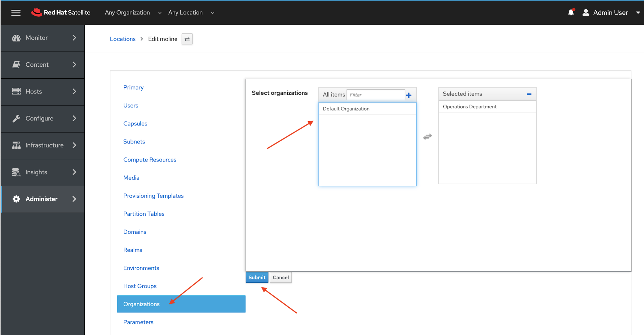Open the hamburger navigation menu

point(16,13)
